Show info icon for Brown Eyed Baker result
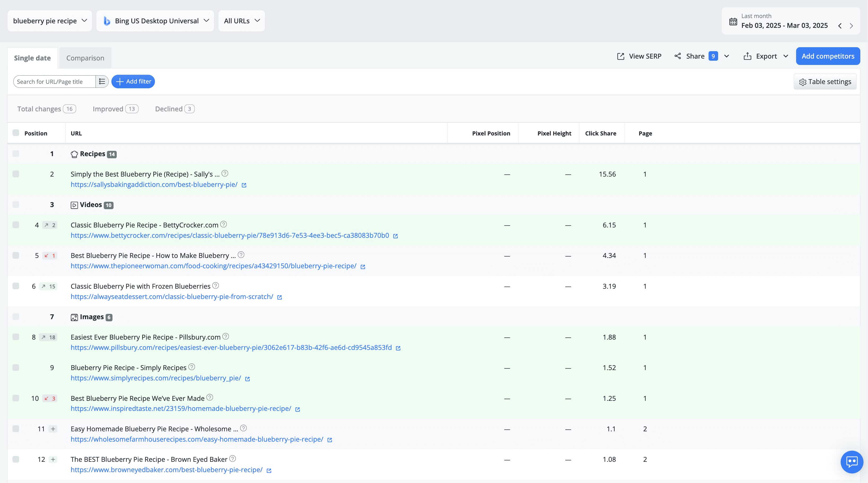The image size is (868, 483). tap(232, 458)
